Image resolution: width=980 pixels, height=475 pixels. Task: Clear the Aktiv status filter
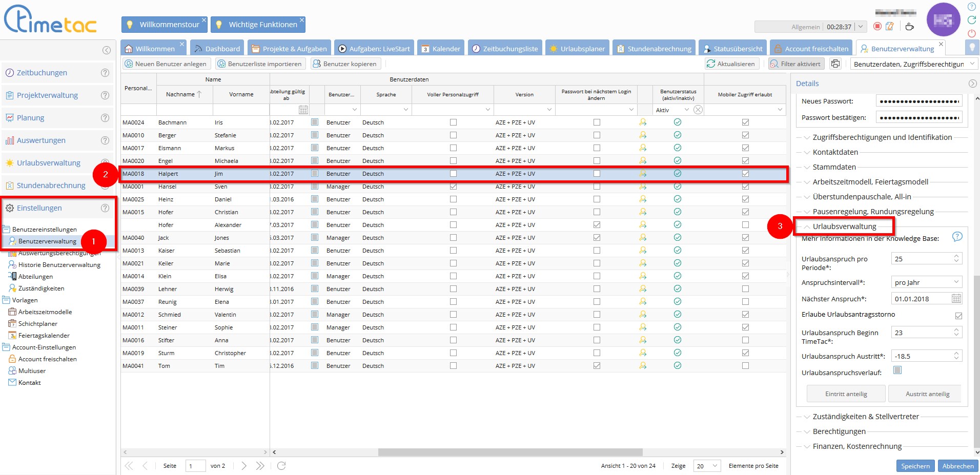pos(698,110)
